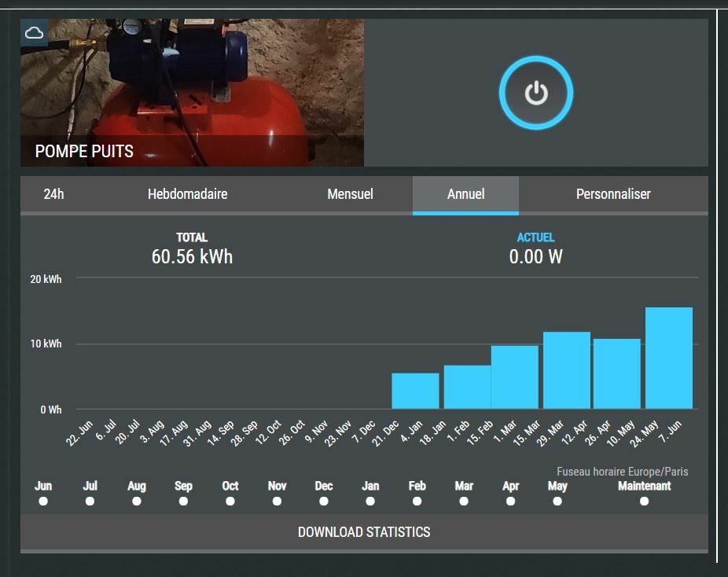
Task: Select the Feb timeline marker
Action: [417, 502]
